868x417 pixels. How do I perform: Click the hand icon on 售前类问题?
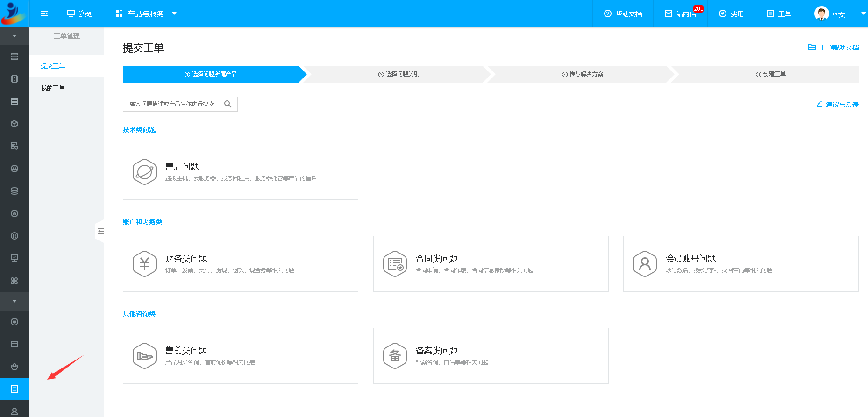[144, 356]
